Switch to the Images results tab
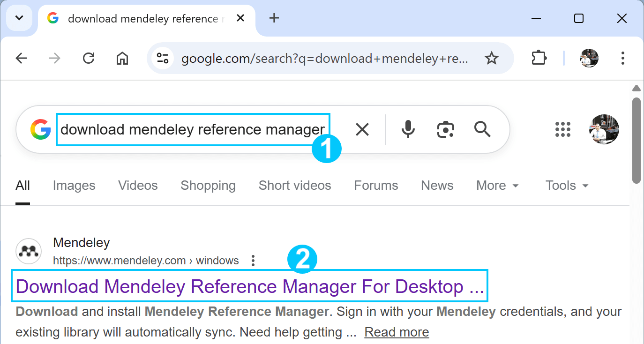This screenshot has width=644, height=344. click(x=74, y=186)
